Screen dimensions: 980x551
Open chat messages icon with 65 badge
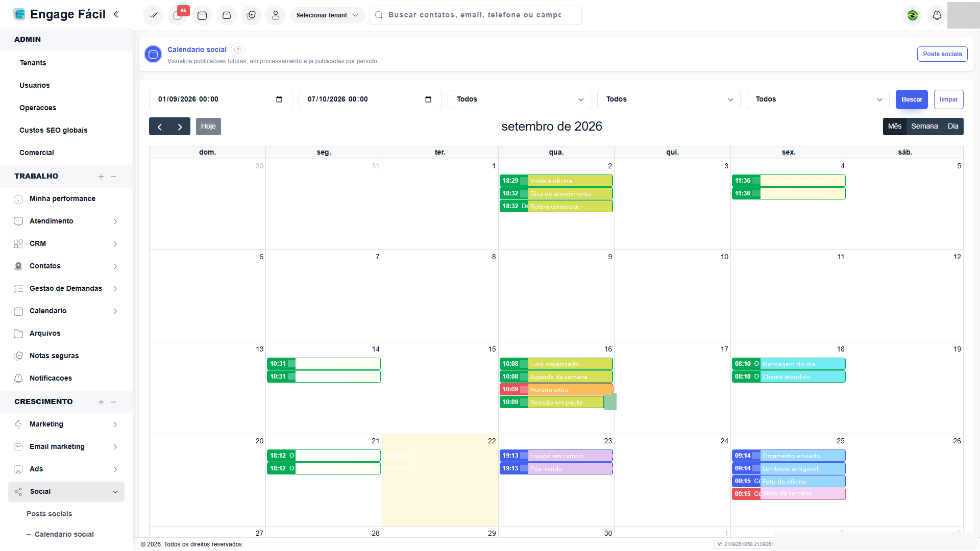(x=178, y=15)
